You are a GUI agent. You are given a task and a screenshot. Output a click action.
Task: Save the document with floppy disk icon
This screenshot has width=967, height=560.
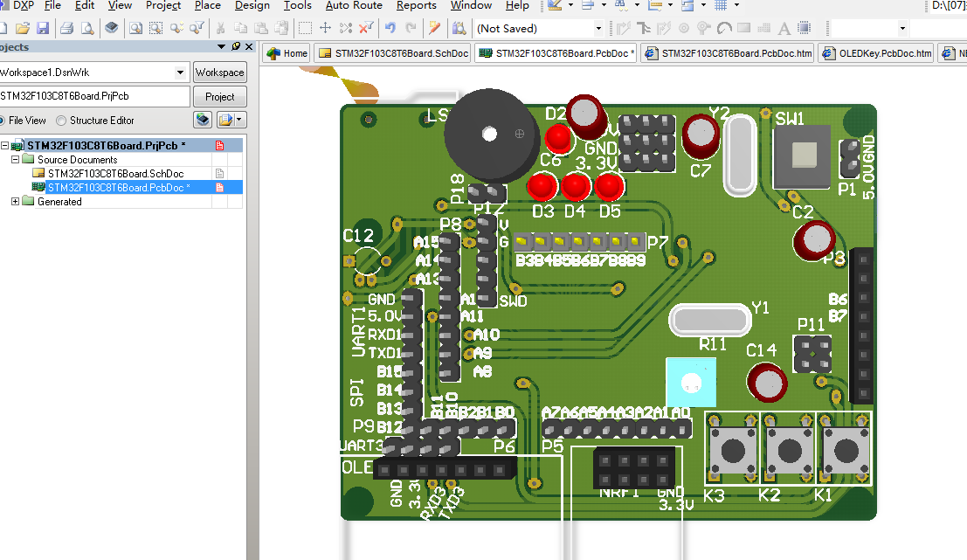(x=43, y=28)
